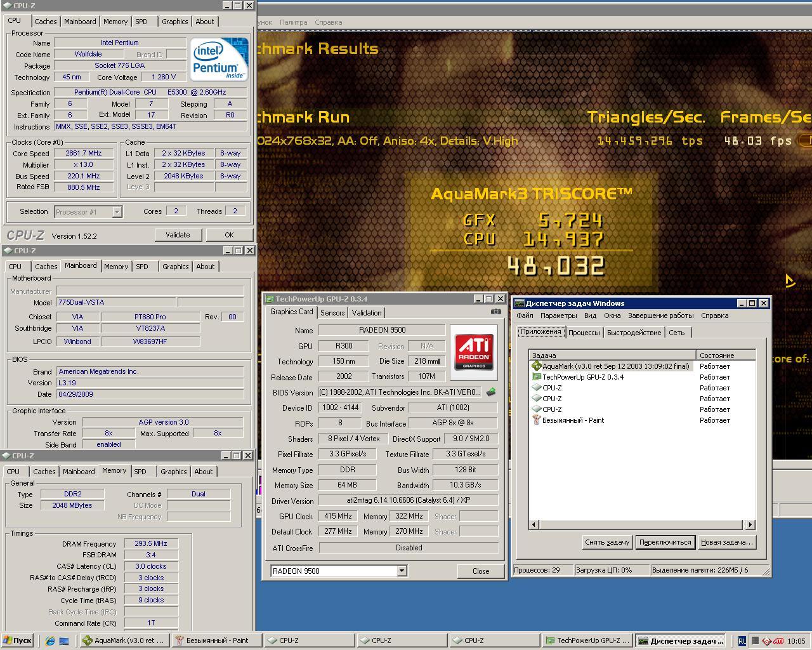
Task: Click the GPU name field RADEON 9500
Action: pos(382,330)
